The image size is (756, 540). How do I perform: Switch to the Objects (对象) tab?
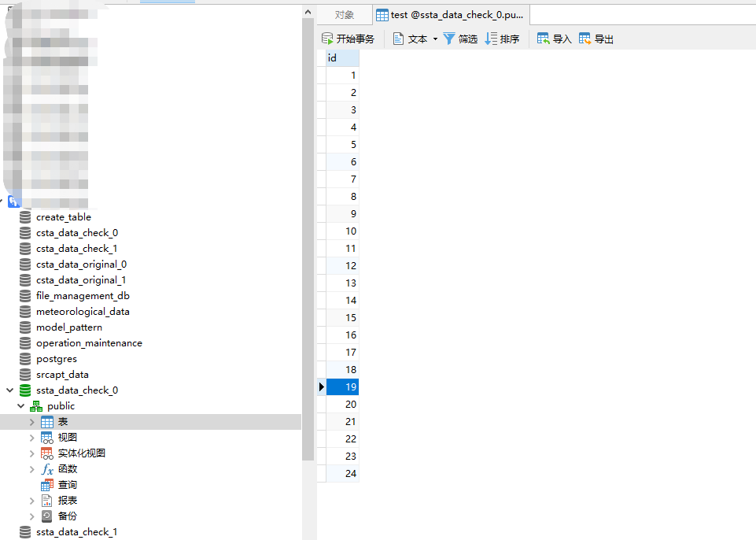(x=345, y=15)
